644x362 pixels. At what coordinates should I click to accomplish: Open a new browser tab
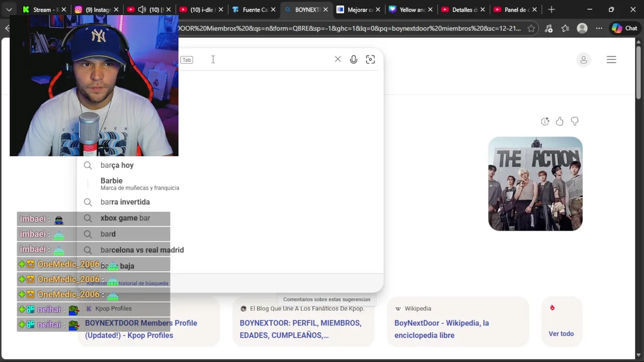tap(551, 10)
